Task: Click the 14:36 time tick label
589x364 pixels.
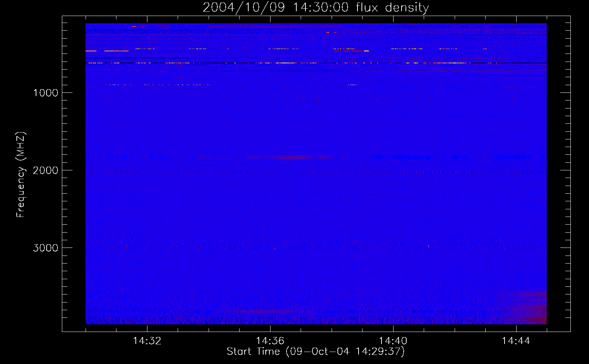Action: click(270, 341)
